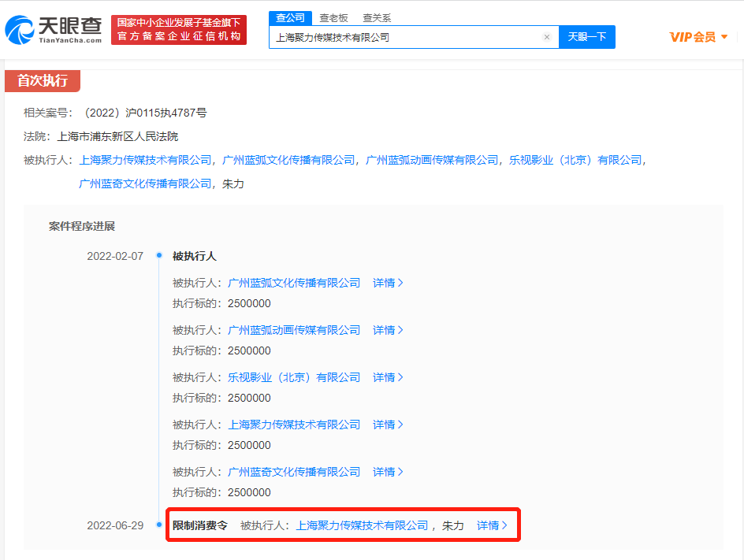
Task: Click court name 上海市浦东新区人民法院
Action: tap(117, 136)
